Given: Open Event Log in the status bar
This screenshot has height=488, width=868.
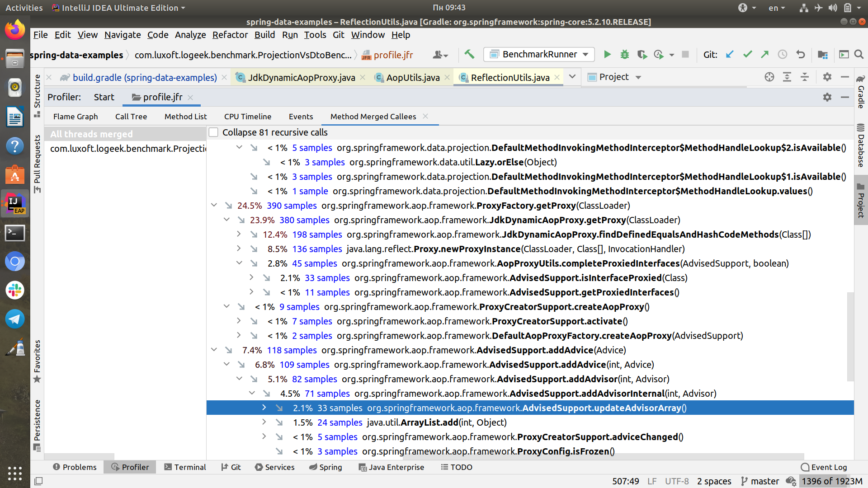Looking at the screenshot, I should coord(824,467).
